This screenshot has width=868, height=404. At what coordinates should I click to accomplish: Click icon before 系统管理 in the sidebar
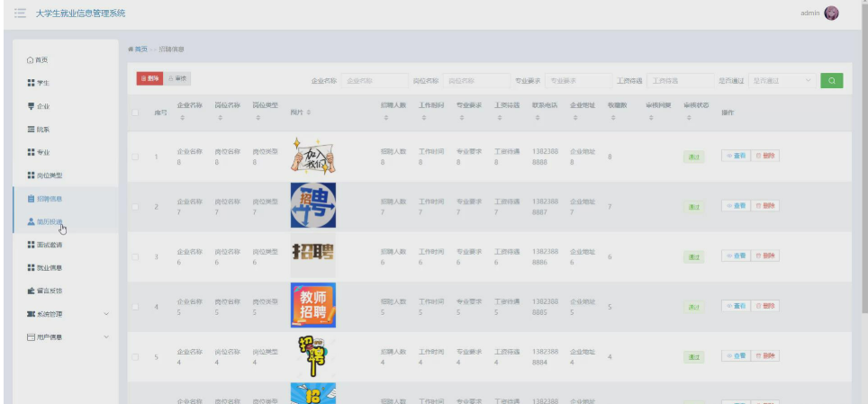31,314
